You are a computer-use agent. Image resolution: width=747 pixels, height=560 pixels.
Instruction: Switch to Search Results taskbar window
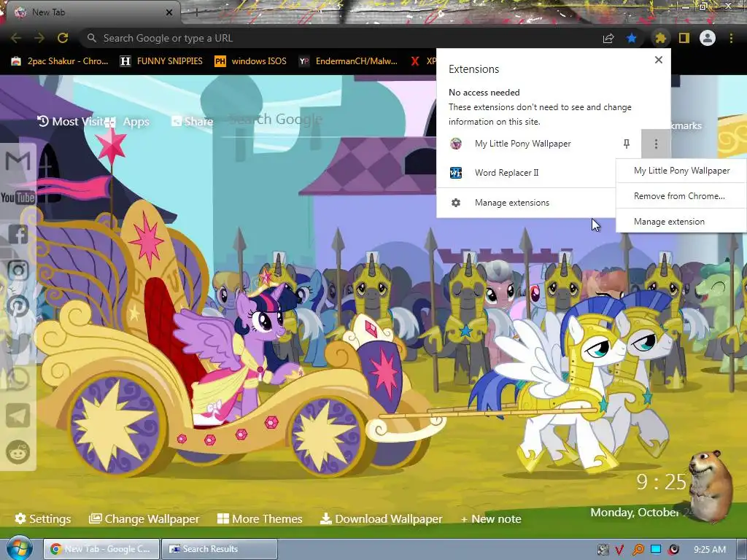tap(219, 549)
